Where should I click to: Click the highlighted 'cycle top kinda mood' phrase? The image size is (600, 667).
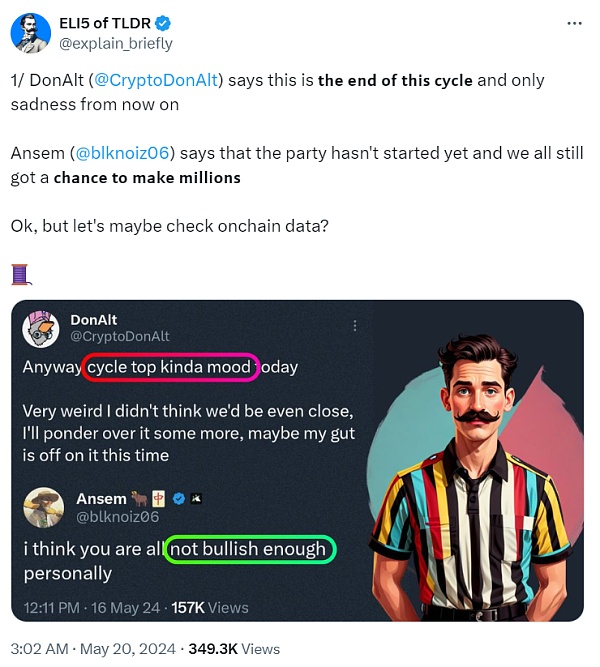170,367
